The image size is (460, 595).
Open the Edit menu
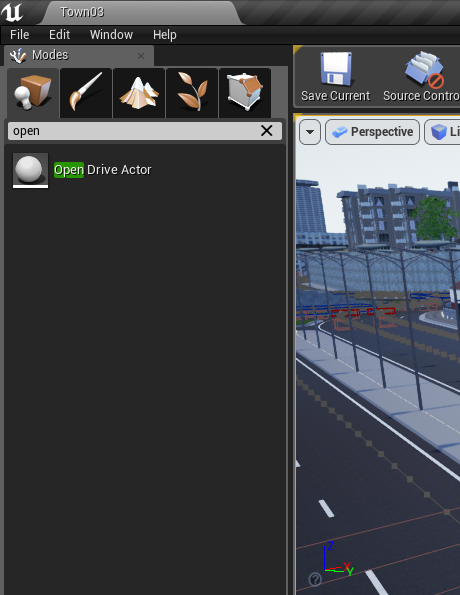[x=59, y=35]
